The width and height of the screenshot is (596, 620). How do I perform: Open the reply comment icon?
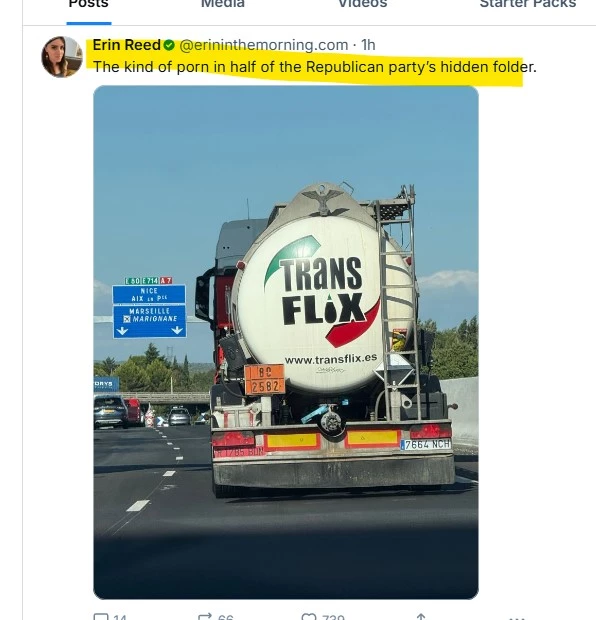[101, 617]
